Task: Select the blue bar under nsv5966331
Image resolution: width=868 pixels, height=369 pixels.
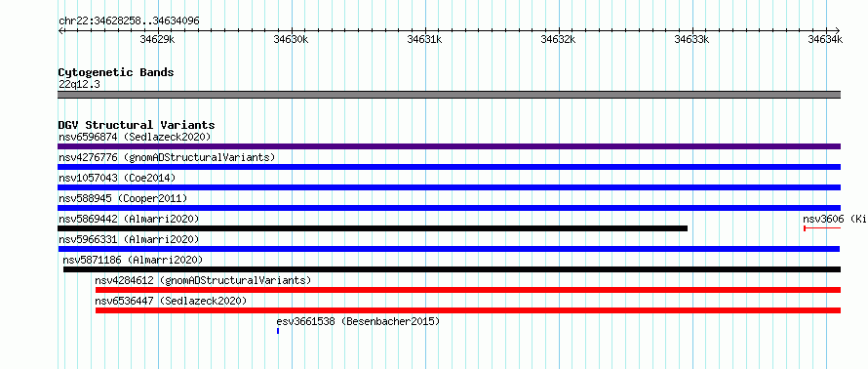Action: coord(449,249)
